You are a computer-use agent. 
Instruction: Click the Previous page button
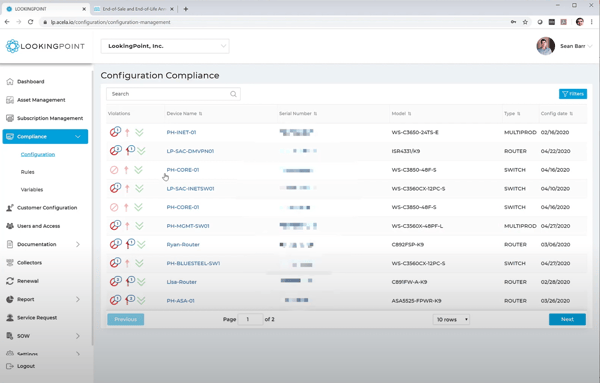tap(126, 319)
